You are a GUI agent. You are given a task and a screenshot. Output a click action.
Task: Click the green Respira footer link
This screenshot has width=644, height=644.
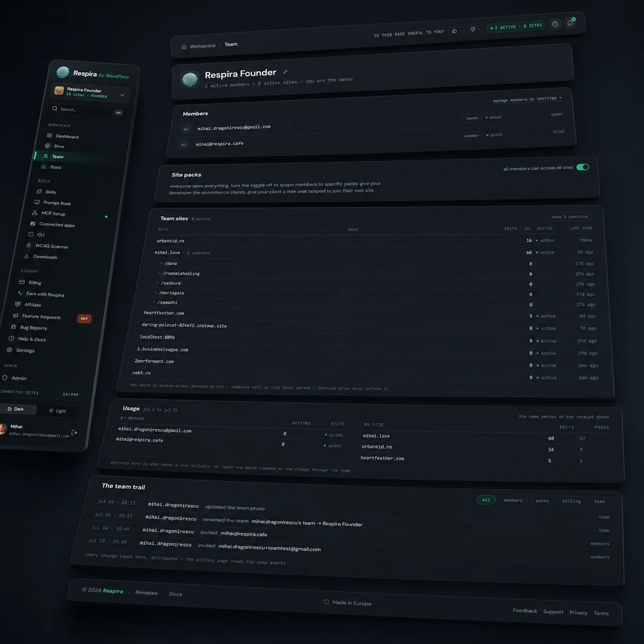113,591
